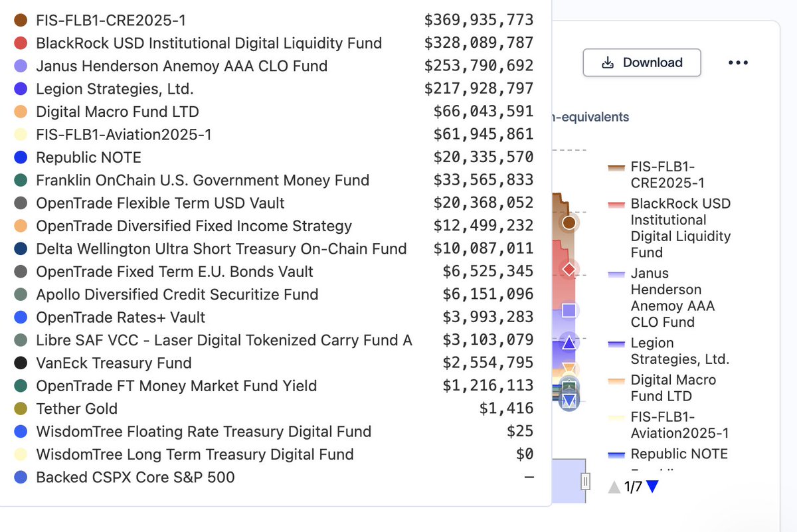Click the red diamond chart data marker

[x=569, y=269]
